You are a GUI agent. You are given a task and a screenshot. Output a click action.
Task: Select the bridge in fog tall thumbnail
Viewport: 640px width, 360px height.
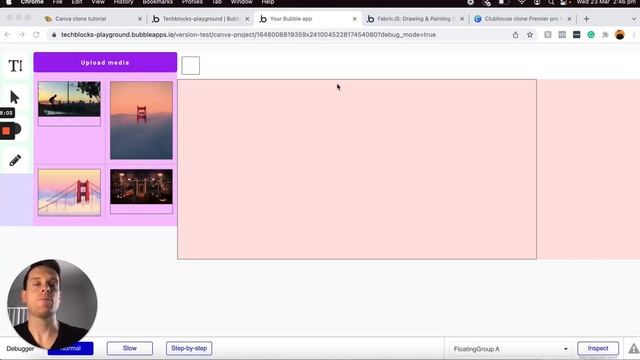141,120
